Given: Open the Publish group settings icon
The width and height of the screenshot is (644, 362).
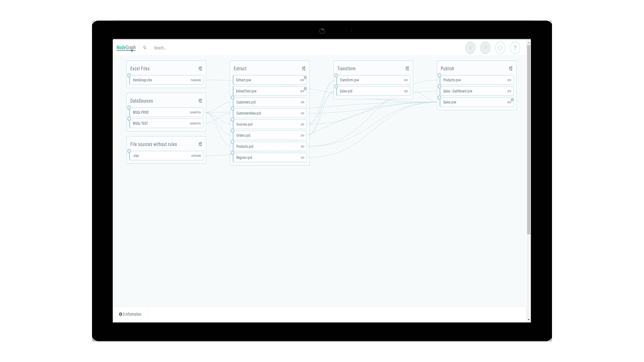Looking at the screenshot, I should pos(511,68).
